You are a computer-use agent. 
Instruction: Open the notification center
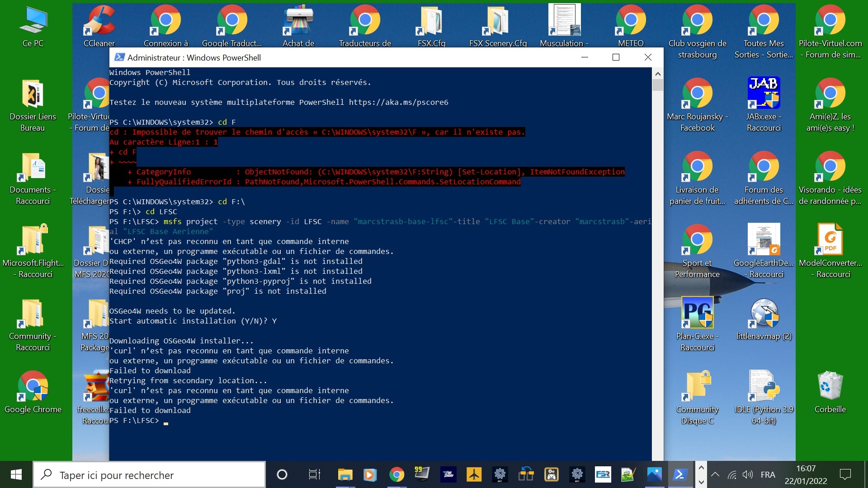pos(845,474)
